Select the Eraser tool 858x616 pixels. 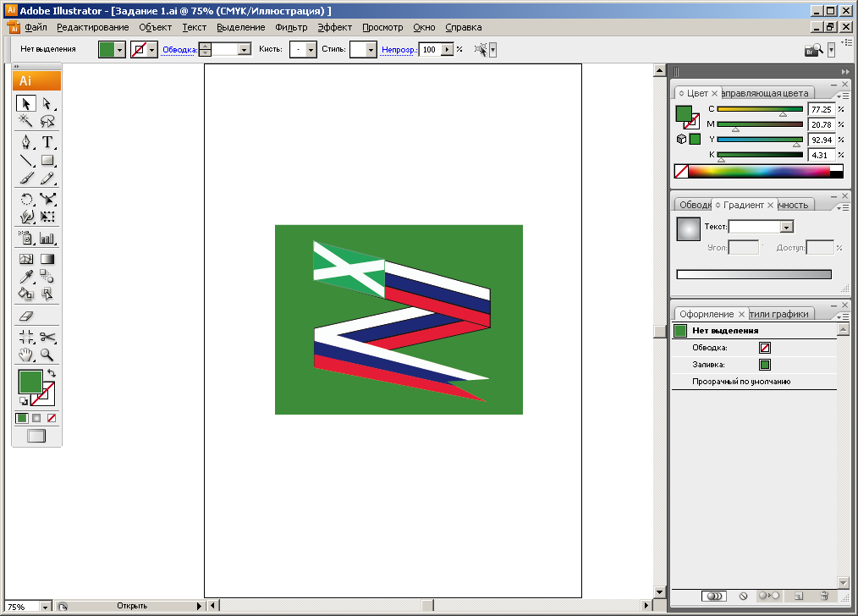25,316
